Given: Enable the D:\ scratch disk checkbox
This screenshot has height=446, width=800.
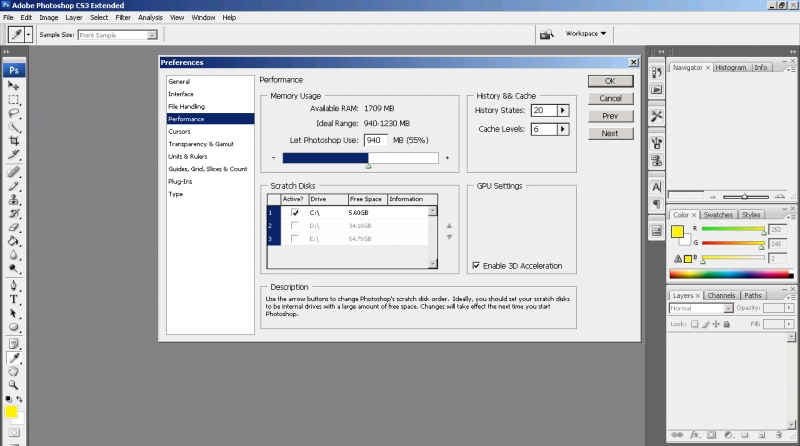Looking at the screenshot, I should pos(295,226).
